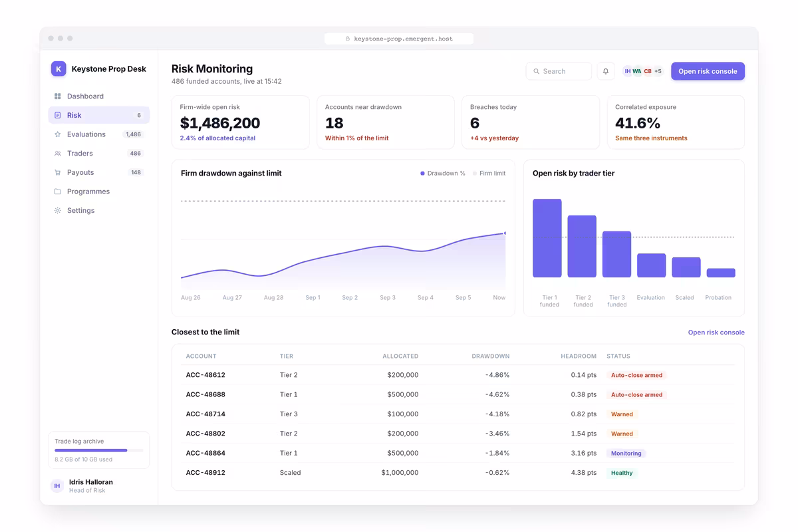
Task: Click the Warned badge for ACC-48714
Action: 622,414
